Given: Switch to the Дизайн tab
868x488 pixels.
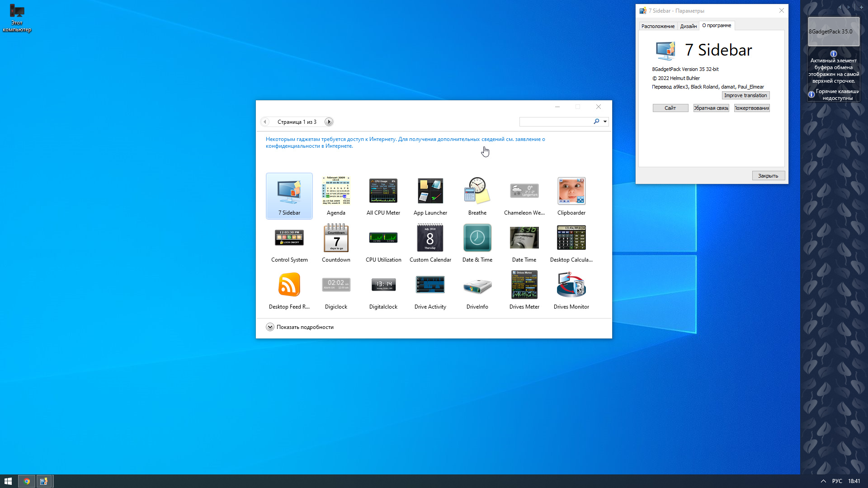Looking at the screenshot, I should point(688,26).
